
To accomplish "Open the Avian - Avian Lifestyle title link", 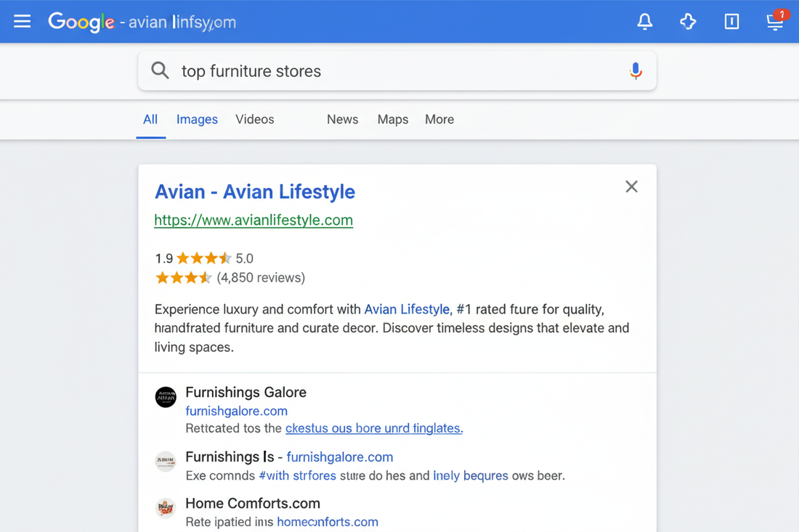I will point(254,192).
